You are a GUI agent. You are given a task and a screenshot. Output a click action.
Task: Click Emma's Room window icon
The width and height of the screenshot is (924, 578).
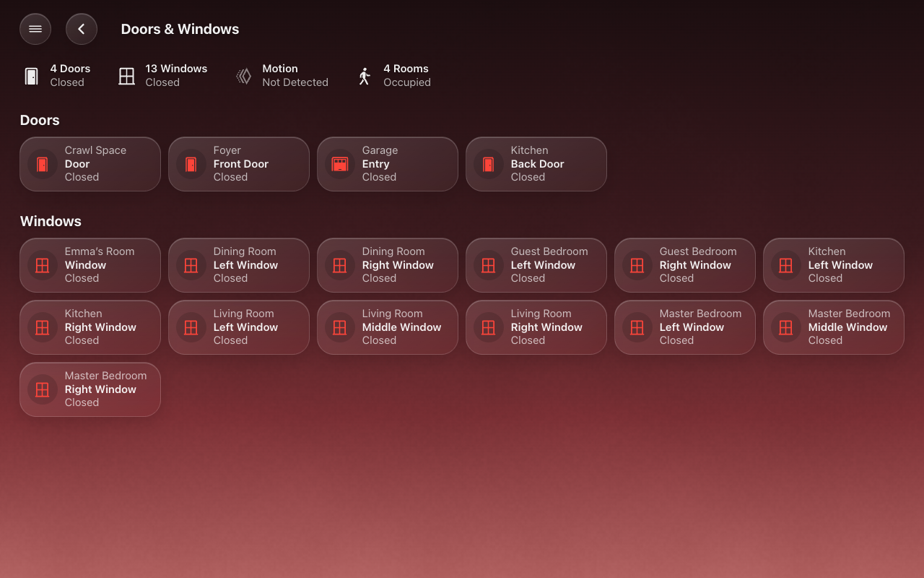tap(43, 265)
